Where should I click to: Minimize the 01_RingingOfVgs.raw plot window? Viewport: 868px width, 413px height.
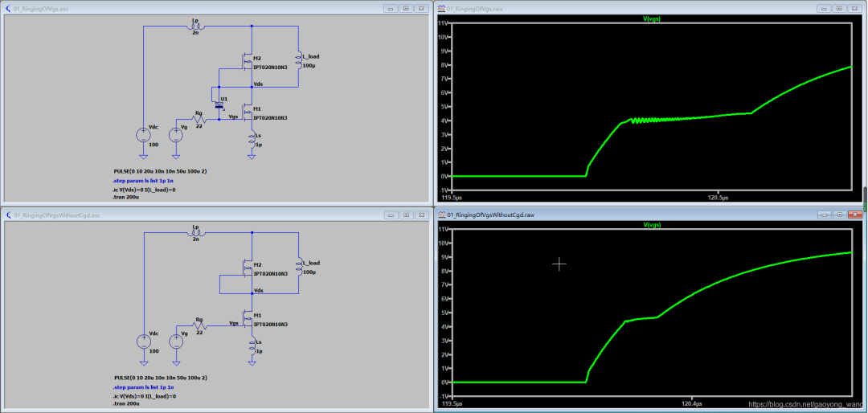click(825, 8)
